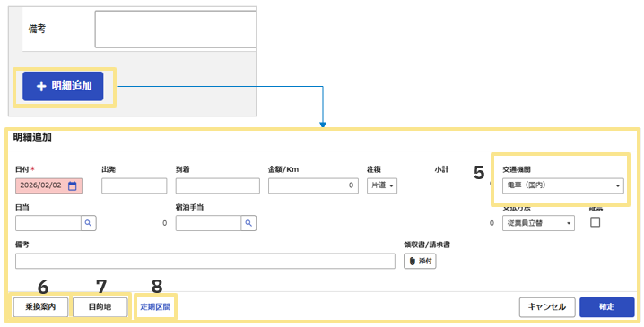Click the date field showing 2026/02/02
Viewport: 644px width, 327px height.
coord(48,185)
